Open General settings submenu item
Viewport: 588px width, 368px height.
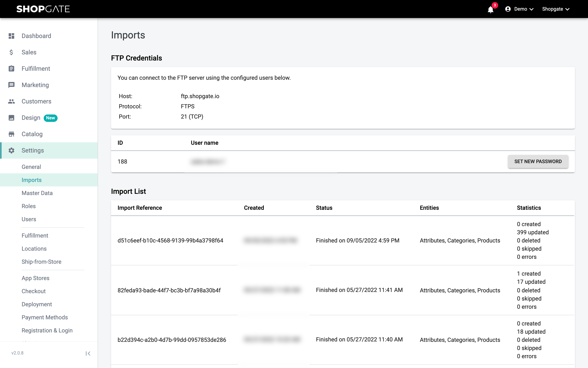(31, 167)
